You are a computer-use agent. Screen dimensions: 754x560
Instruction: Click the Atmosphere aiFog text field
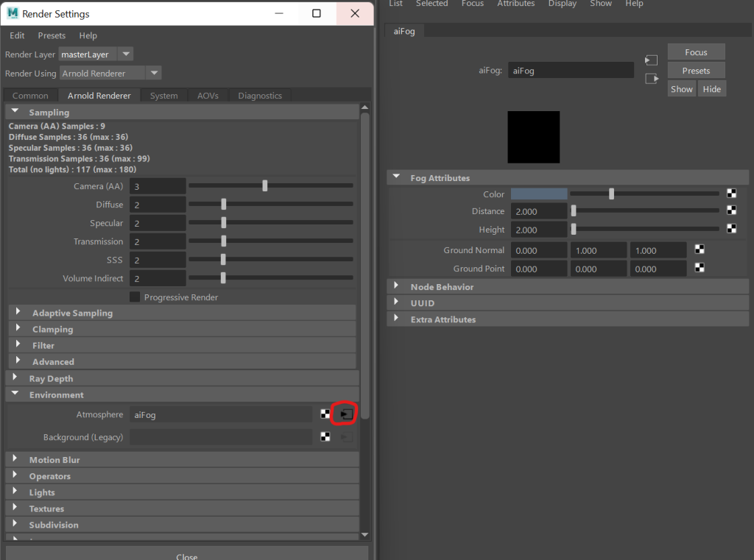[221, 414]
